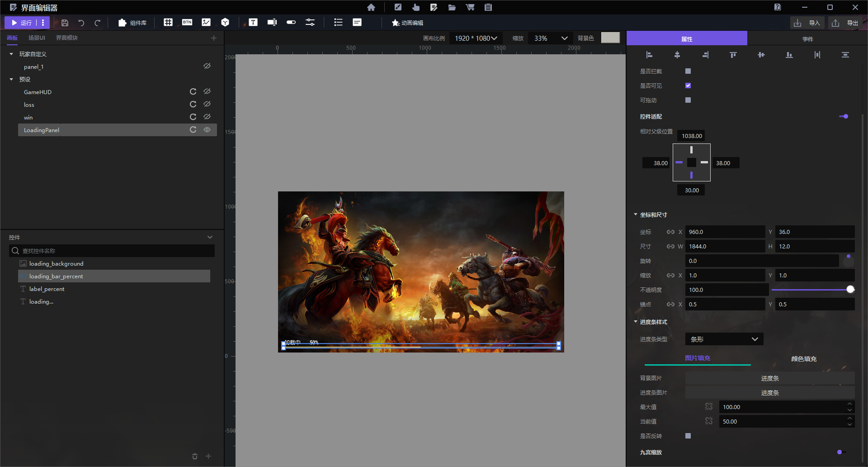Viewport: 868px width, 467px height.
Task: Collapse the 玩家自定义 tree group
Action: point(11,54)
